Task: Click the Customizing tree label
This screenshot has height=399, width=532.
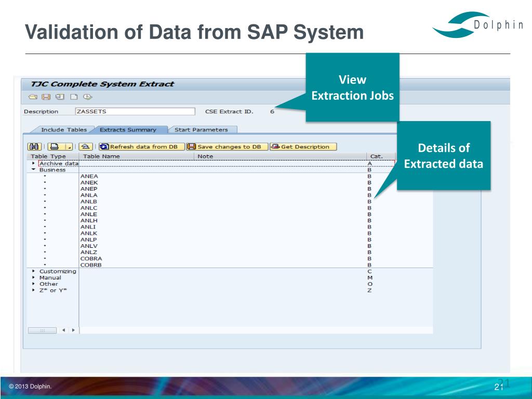Action: 58,271
